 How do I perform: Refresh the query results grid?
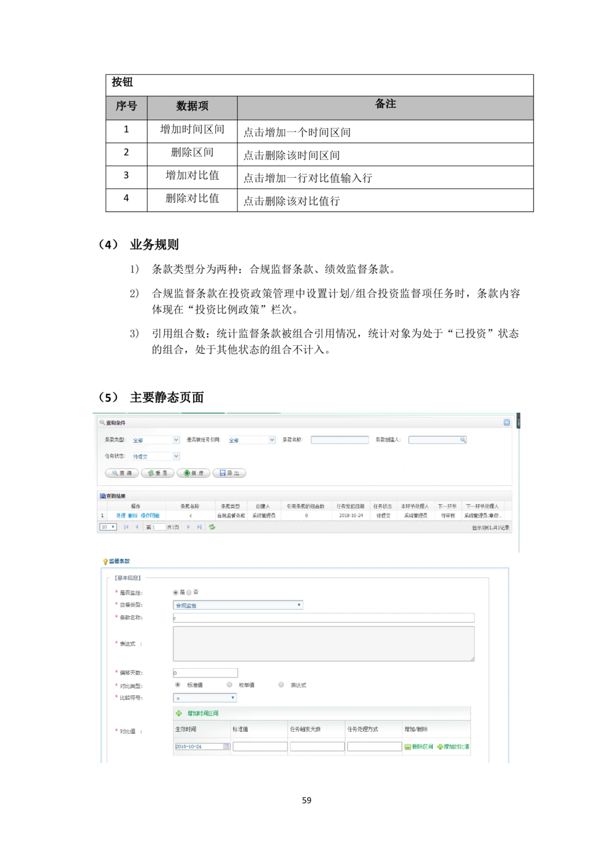212,527
